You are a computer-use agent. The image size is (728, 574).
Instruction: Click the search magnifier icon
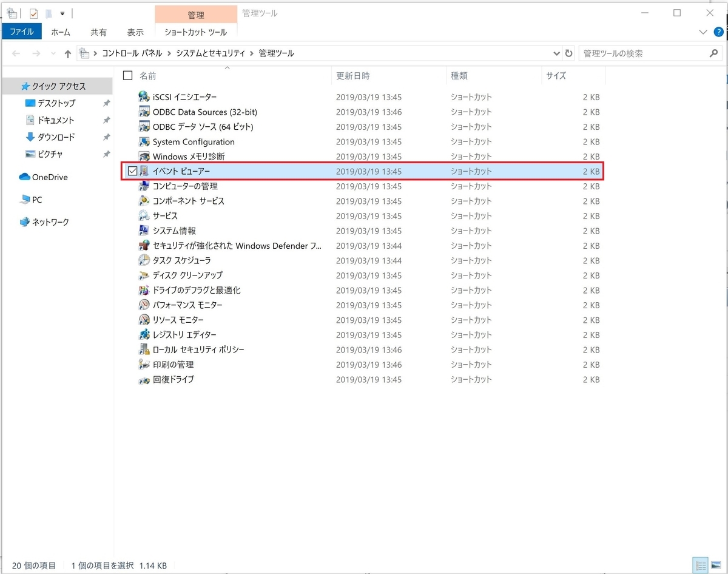(x=713, y=53)
